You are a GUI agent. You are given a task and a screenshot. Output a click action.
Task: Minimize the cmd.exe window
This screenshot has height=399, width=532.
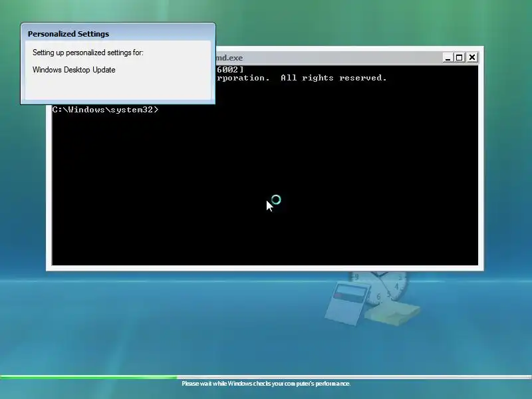click(x=448, y=58)
